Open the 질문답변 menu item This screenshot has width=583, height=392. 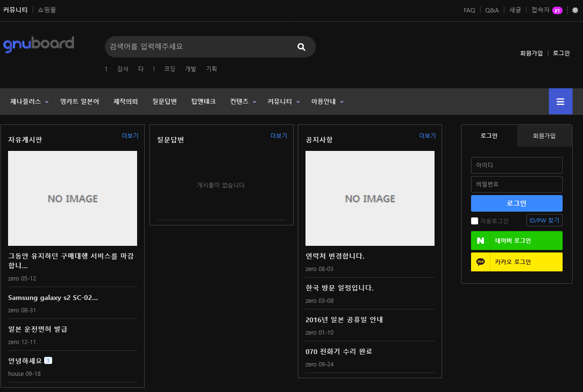164,102
